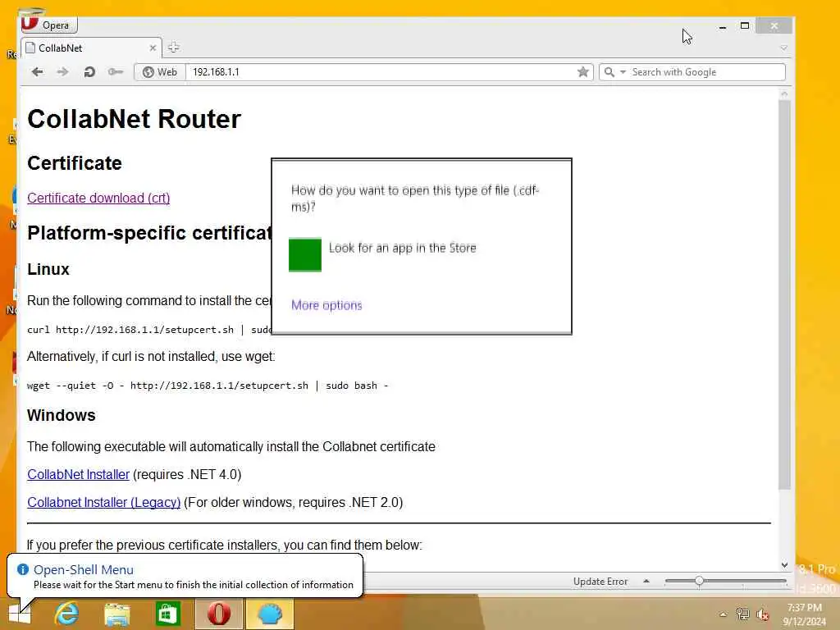The width and height of the screenshot is (840, 630).
Task: Open the Open-Shell taskbar icon
Action: [x=269, y=614]
